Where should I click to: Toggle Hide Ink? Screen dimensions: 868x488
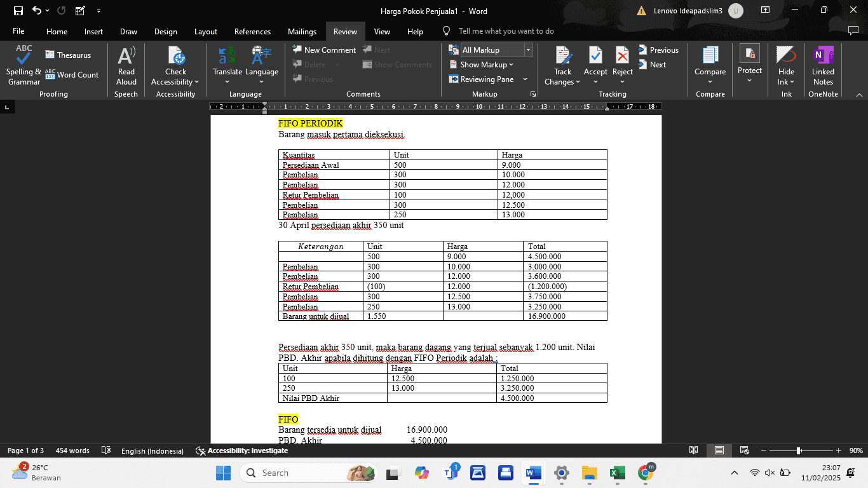786,65
